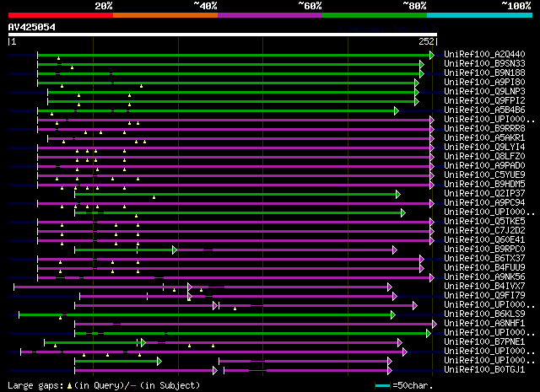Viewport: 540px width, 392px height.
Task: Click the end position label 252
Action: click(426, 41)
